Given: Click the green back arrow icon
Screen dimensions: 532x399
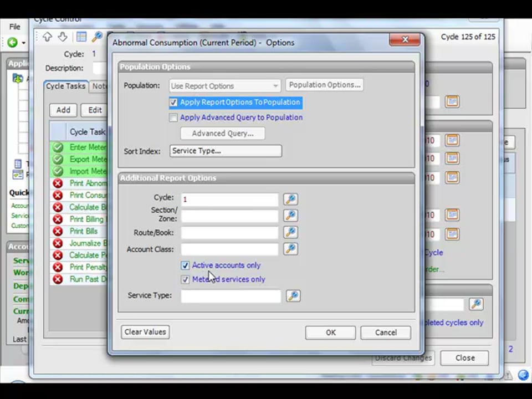Looking at the screenshot, I should (x=13, y=43).
